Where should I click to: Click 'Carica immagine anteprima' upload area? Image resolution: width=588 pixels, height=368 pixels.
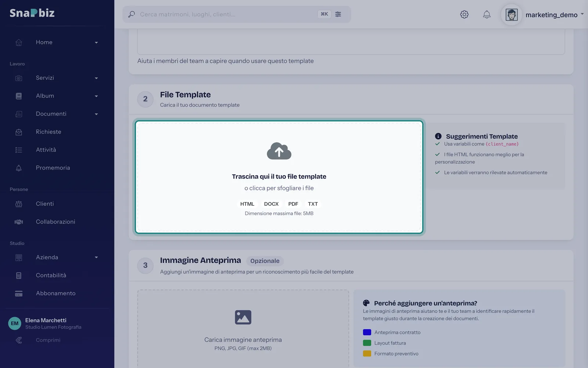pos(243,329)
